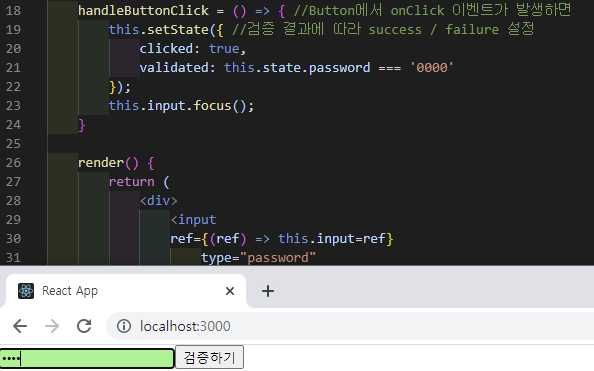
Task: Click the <input tag on line 29
Action: tap(193, 219)
